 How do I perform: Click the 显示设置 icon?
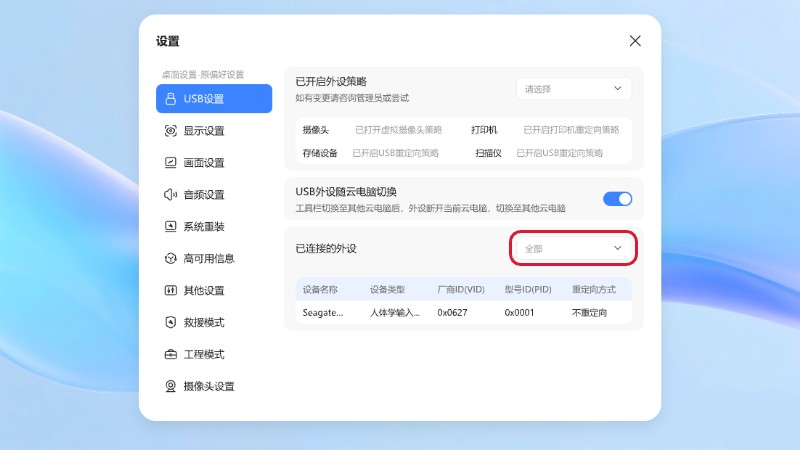(x=170, y=131)
